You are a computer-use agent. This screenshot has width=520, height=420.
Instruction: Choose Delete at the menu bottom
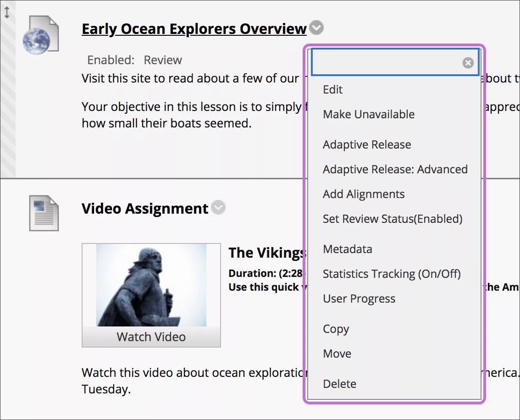click(x=339, y=384)
